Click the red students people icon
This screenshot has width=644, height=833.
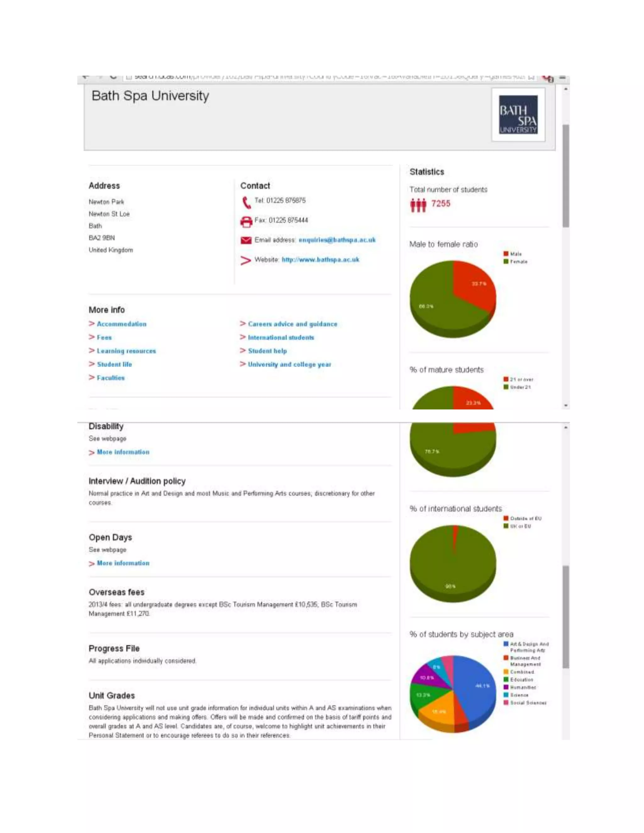tap(418, 205)
